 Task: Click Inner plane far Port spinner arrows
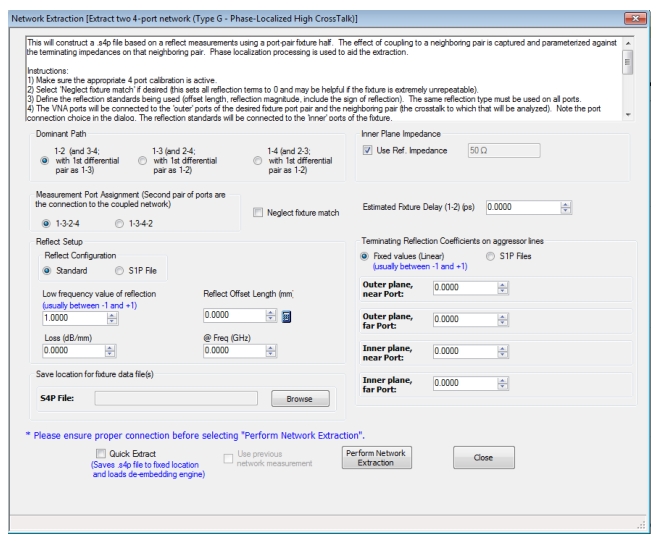click(x=503, y=383)
